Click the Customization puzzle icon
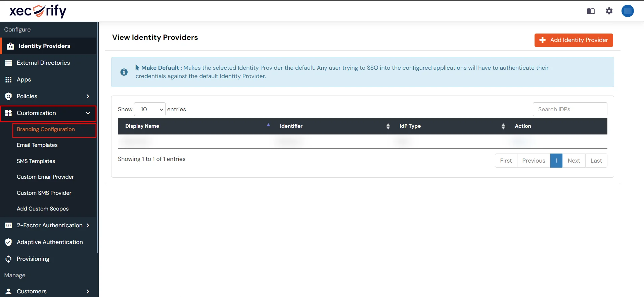The image size is (644, 297). click(8, 113)
